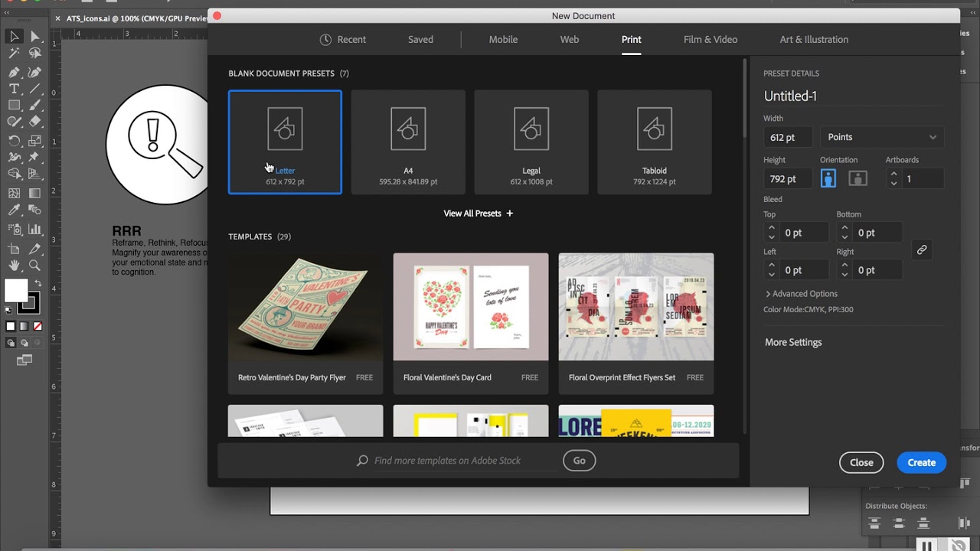Click the Create button
The height and width of the screenshot is (551, 980).
pos(921,462)
